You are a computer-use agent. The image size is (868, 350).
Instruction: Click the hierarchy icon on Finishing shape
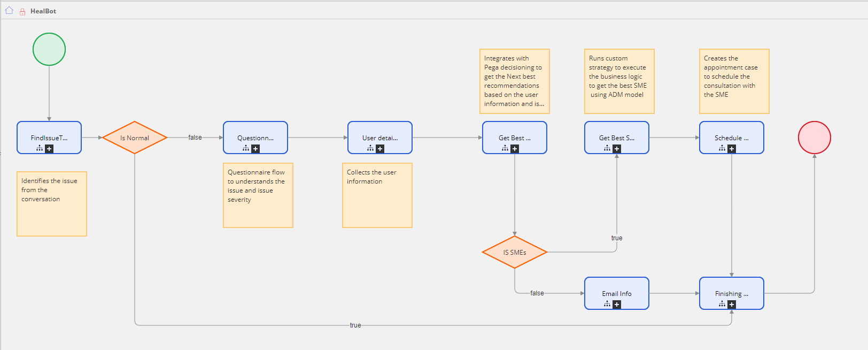point(722,304)
